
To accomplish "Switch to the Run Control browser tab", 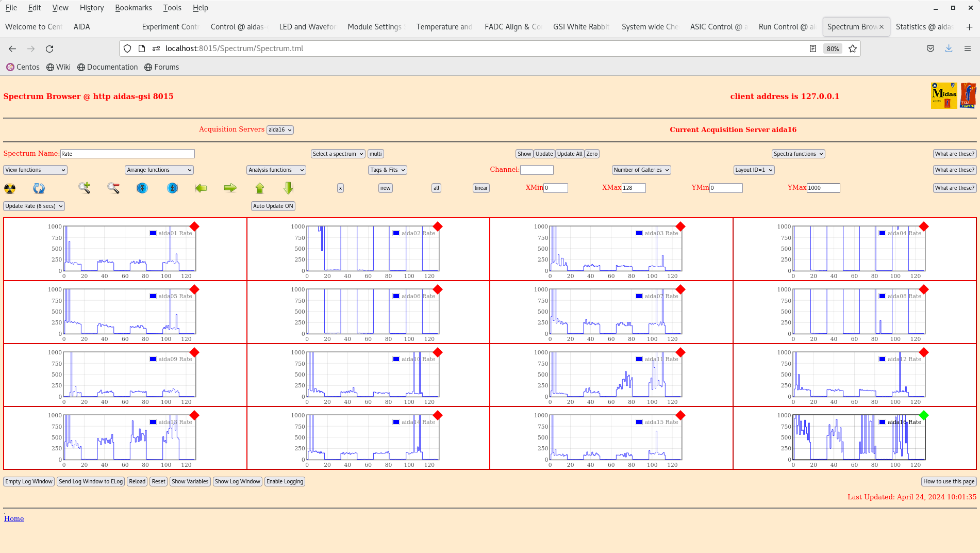I will pos(787,26).
